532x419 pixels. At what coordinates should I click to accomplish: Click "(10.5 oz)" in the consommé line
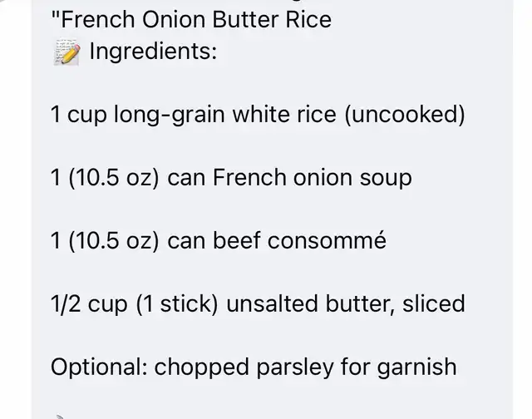coord(113,240)
